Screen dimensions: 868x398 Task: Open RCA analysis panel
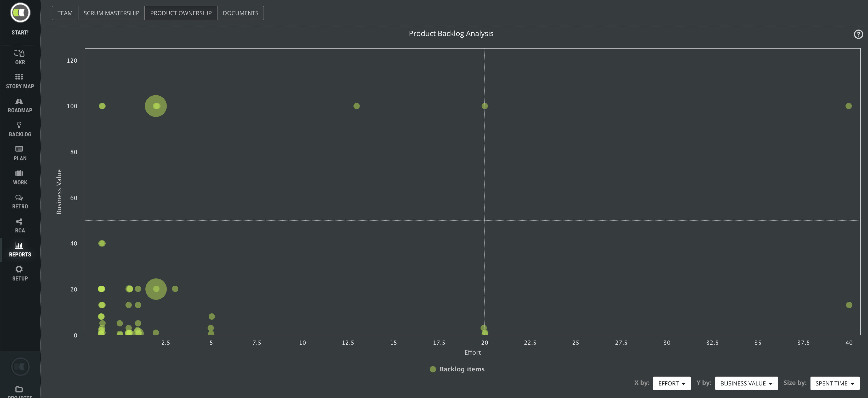pos(20,225)
